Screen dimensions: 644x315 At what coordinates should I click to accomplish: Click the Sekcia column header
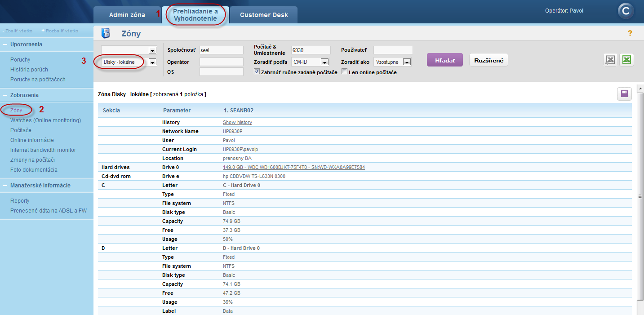[111, 111]
